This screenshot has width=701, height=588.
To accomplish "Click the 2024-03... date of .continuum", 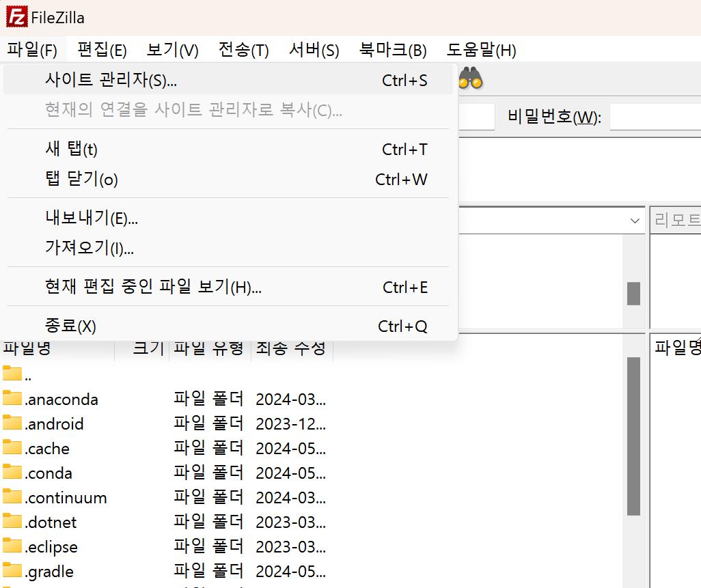I will pyautogui.click(x=290, y=498).
